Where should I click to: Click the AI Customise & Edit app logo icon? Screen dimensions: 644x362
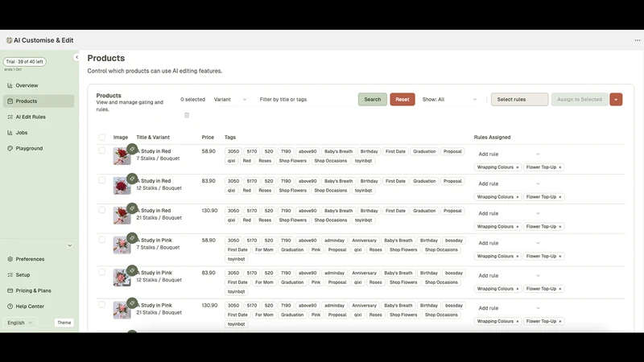(9, 40)
